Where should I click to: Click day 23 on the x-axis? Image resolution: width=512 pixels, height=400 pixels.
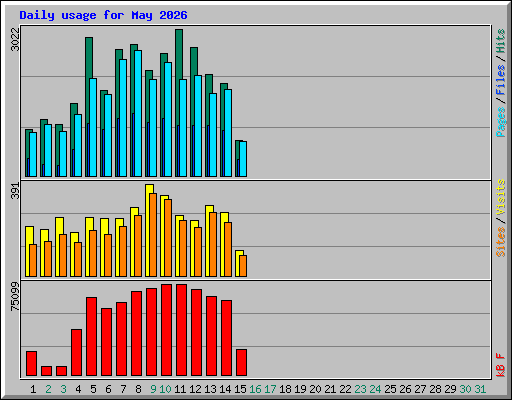click(360, 389)
